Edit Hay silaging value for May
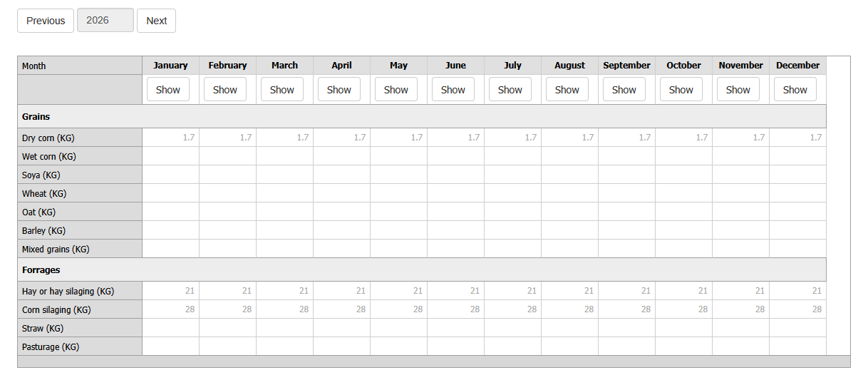Viewport: 868px width, 380px height. (399, 291)
